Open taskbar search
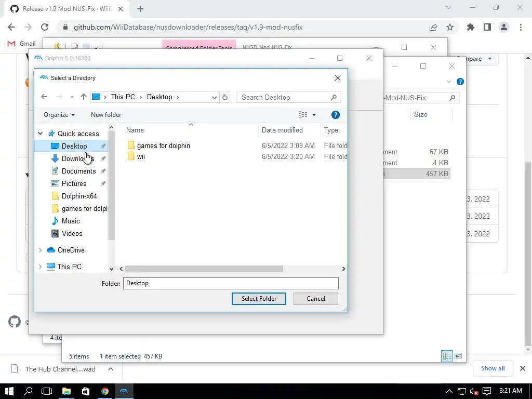The height and width of the screenshot is (399, 532). coord(28,391)
